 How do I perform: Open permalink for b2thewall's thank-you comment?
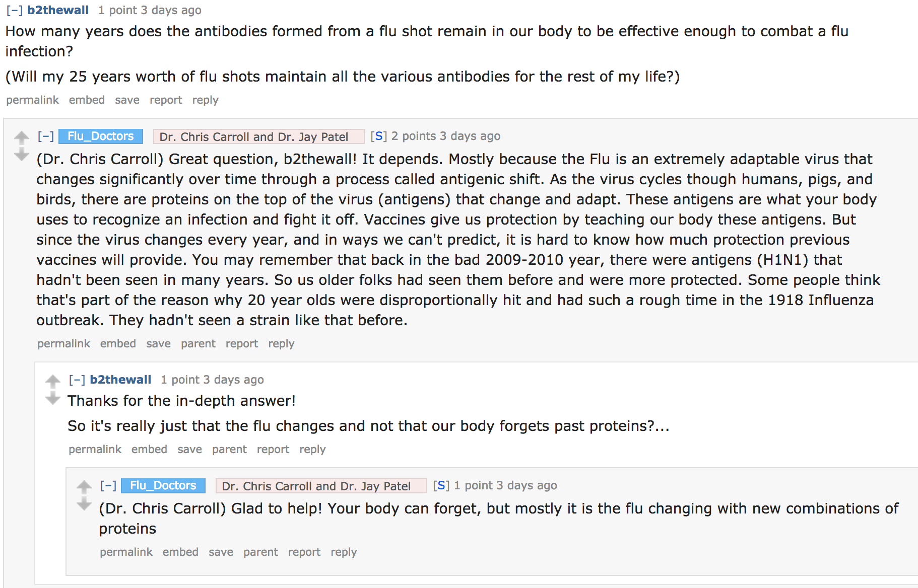(x=95, y=449)
